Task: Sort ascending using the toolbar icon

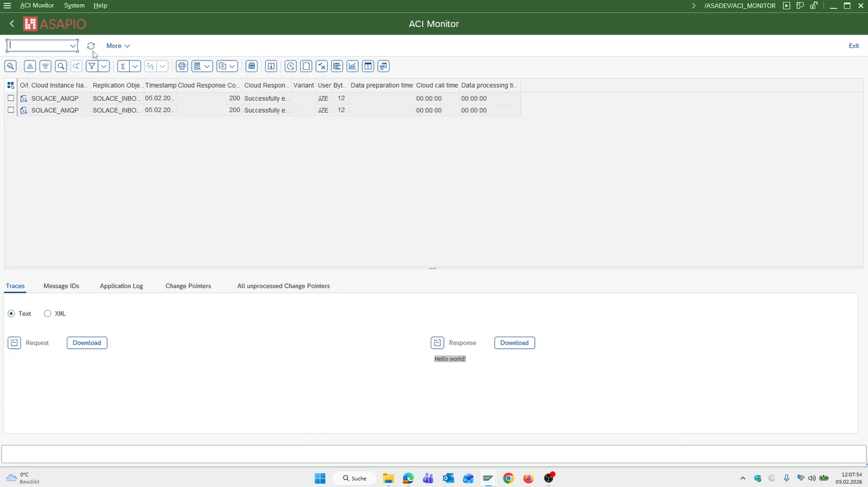Action: pyautogui.click(x=30, y=66)
